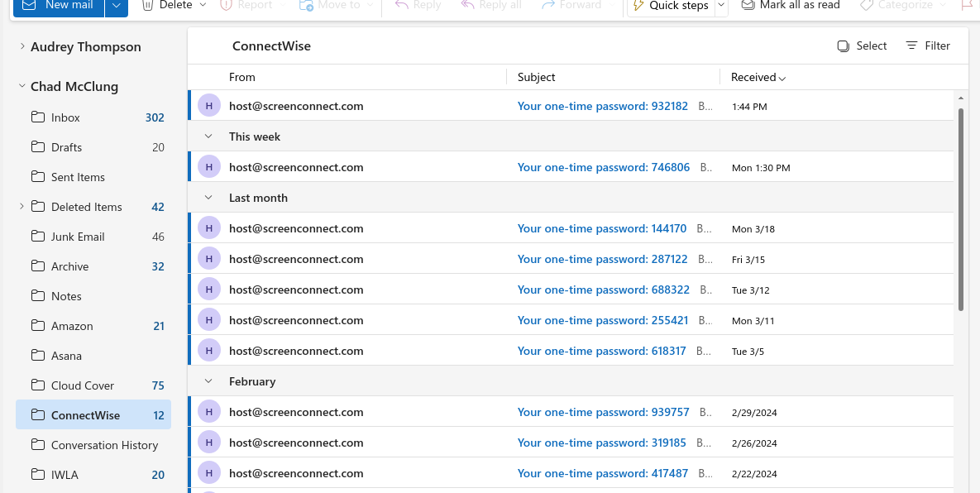Viewport: 980px width, 493px height.
Task: Click Mark all as read
Action: click(790, 6)
